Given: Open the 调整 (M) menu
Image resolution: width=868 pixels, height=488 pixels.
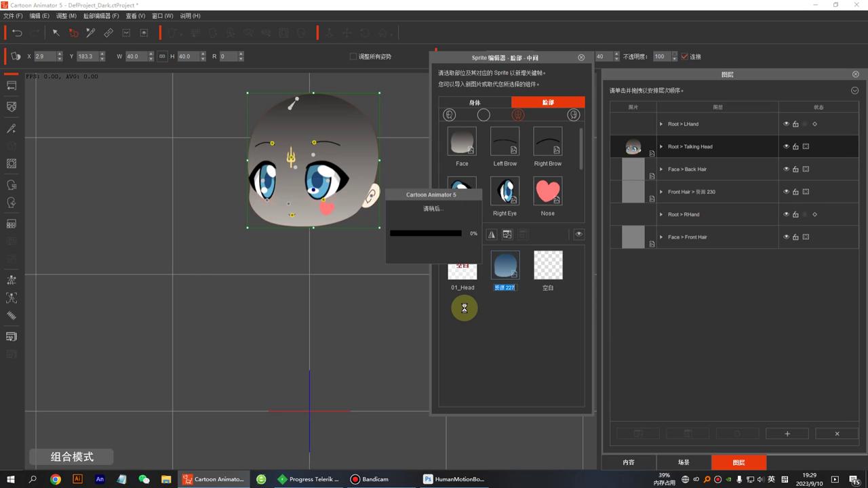Looking at the screenshot, I should (66, 16).
